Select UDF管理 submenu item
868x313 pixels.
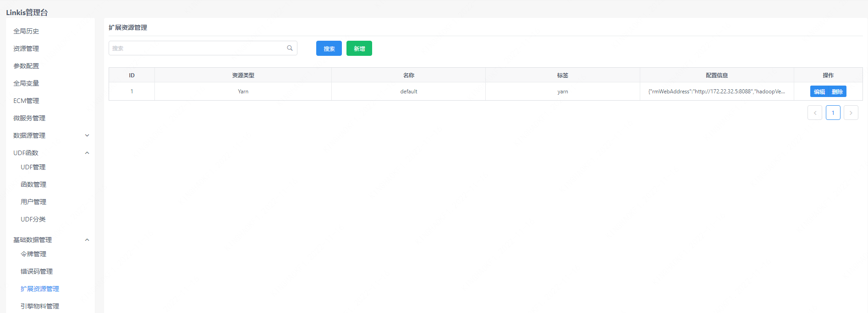click(33, 167)
